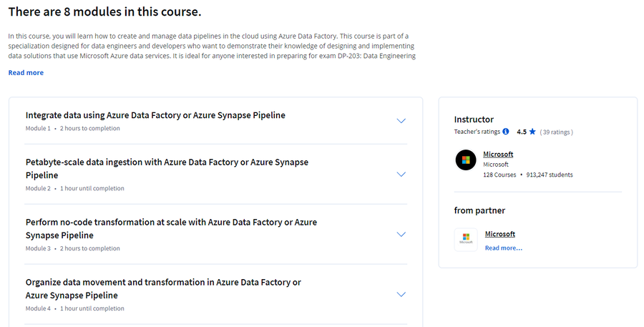Click 'Module 1' label
The width and height of the screenshot is (644, 327).
(38, 128)
